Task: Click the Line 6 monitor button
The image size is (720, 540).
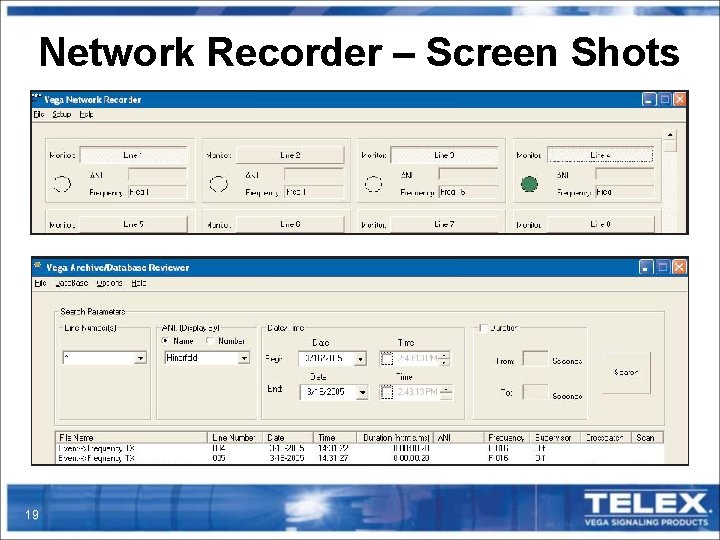Action: point(290,224)
